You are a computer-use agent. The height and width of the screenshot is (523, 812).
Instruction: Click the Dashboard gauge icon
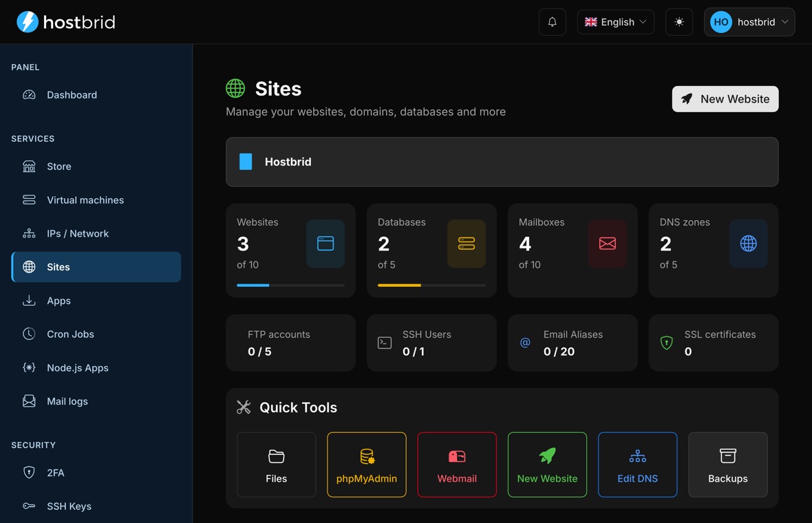tap(29, 95)
